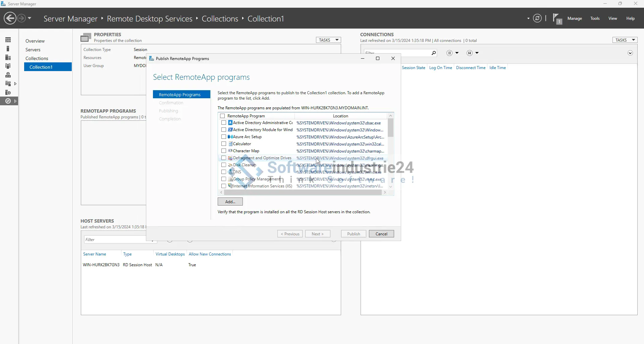This screenshot has width=644, height=344.
Task: Click the search magnifier in Connections filter
Action: [433, 53]
